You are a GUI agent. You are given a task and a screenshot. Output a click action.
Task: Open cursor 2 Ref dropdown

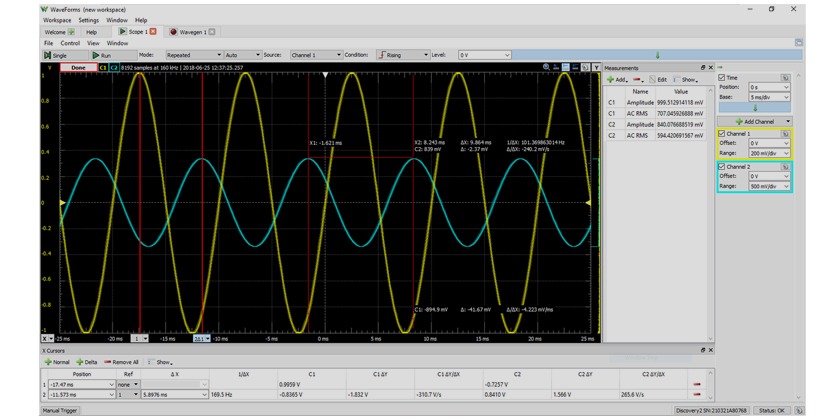click(129, 394)
